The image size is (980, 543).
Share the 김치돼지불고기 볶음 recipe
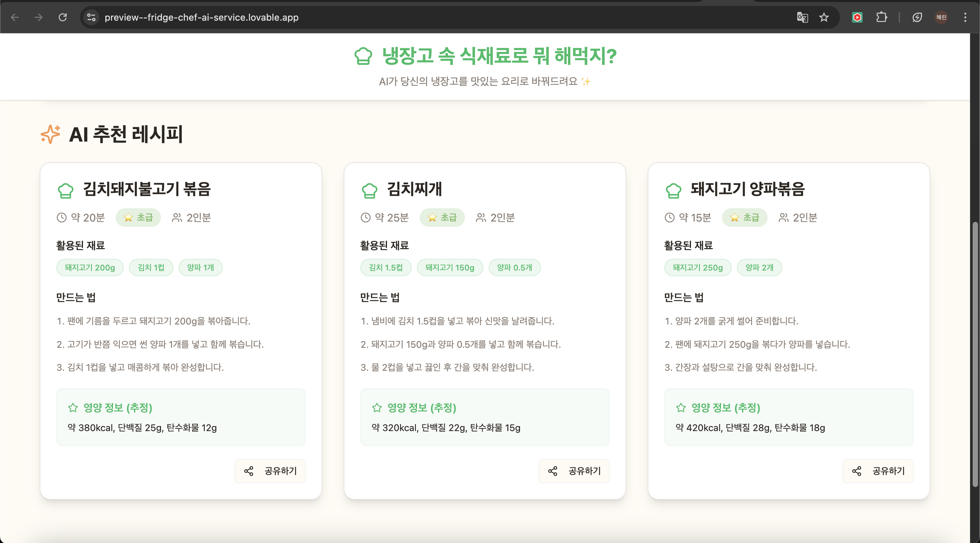click(x=270, y=471)
